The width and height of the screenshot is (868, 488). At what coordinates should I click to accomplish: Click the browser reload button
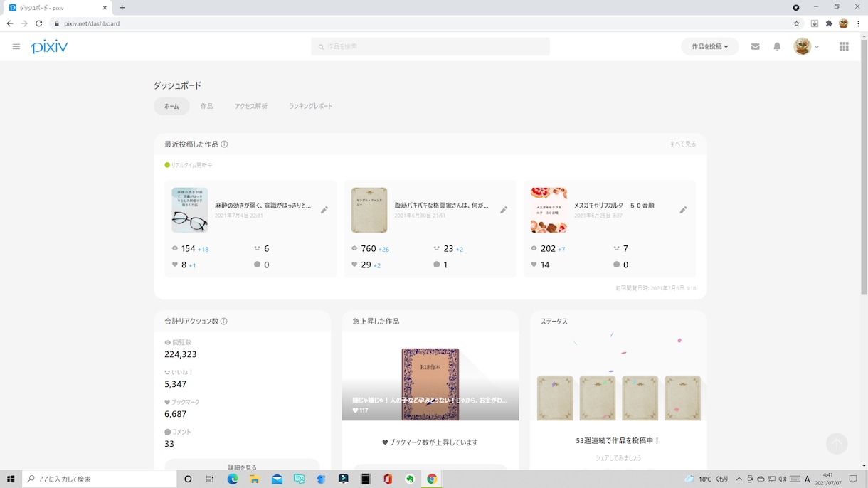38,23
